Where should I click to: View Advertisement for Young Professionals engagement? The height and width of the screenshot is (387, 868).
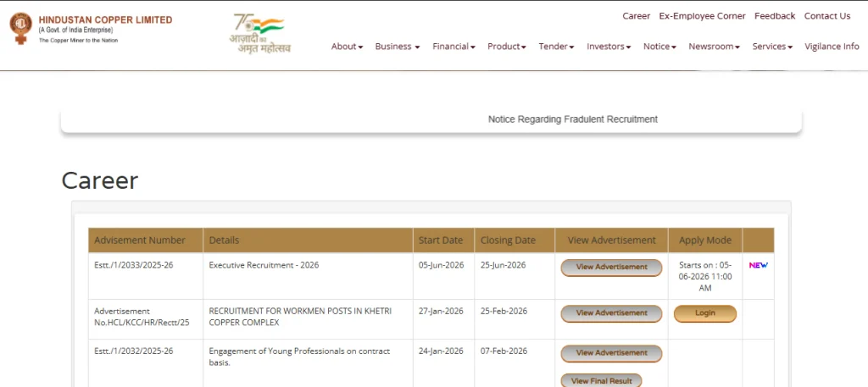[x=611, y=353]
